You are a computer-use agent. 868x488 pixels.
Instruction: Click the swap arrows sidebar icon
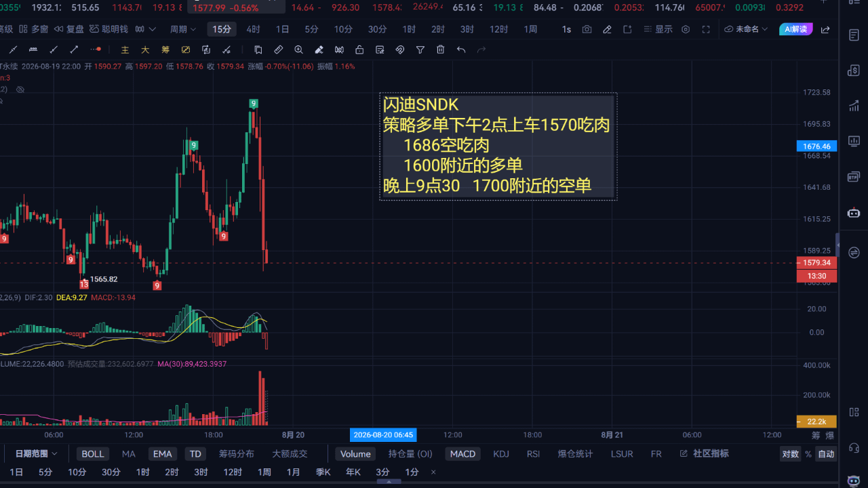coord(854,252)
